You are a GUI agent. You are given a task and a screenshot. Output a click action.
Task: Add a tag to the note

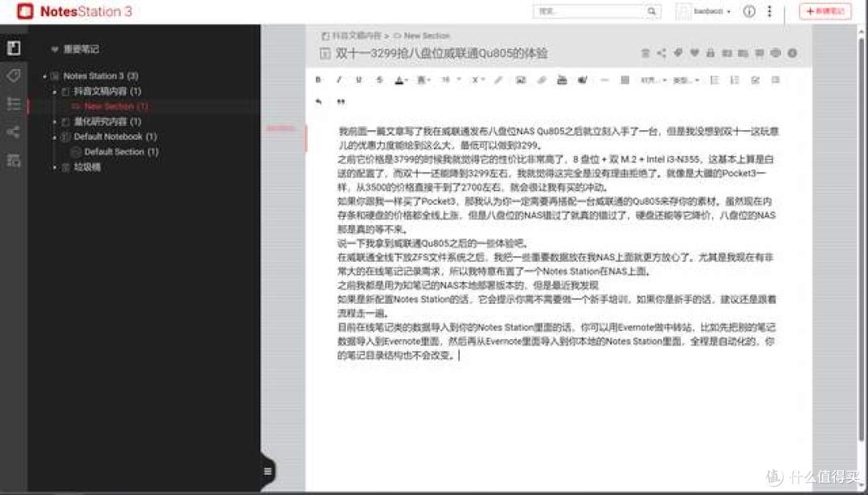[678, 52]
